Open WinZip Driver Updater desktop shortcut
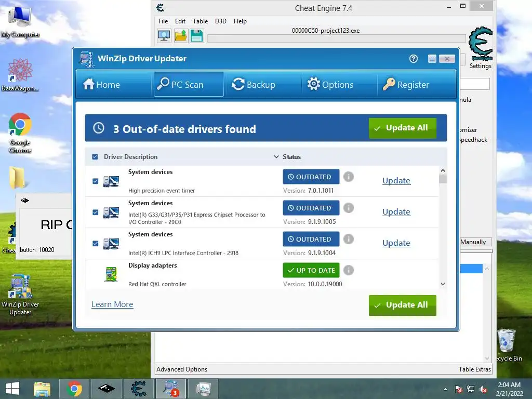Viewport: 532px width, 399px height. [20, 295]
